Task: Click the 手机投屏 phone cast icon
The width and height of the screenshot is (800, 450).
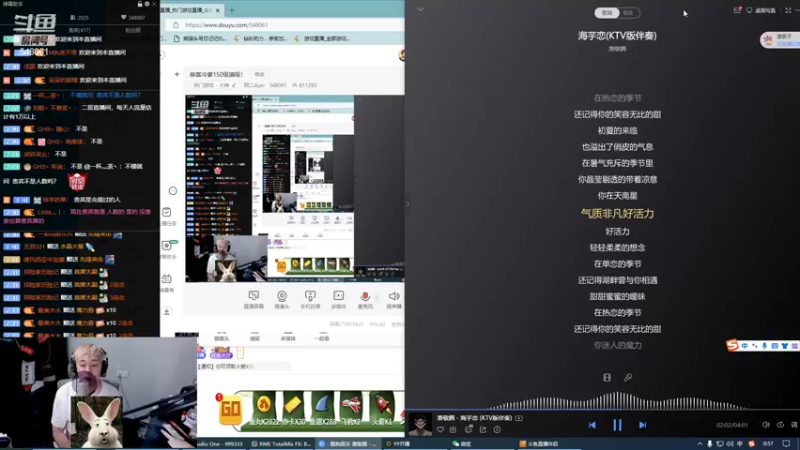Action: 310,299
